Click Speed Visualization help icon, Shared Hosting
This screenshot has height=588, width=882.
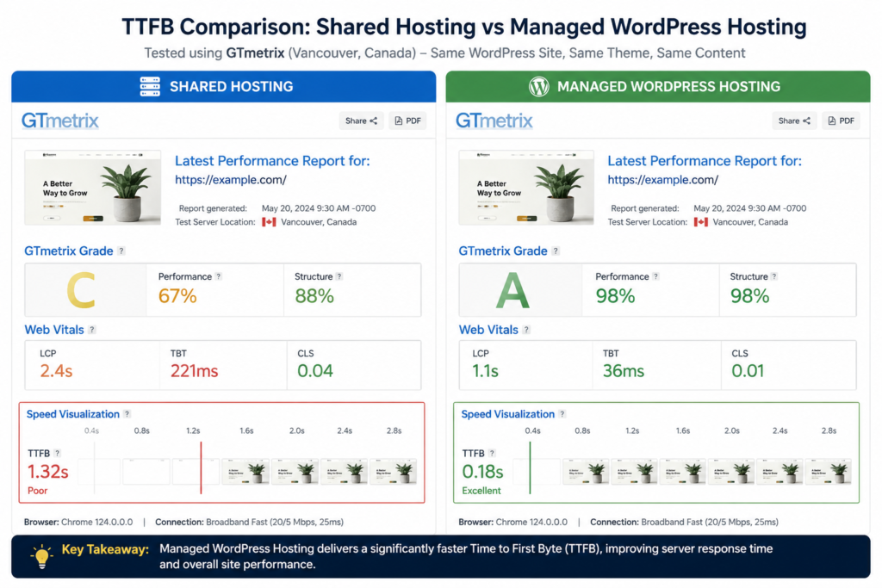[x=127, y=414]
